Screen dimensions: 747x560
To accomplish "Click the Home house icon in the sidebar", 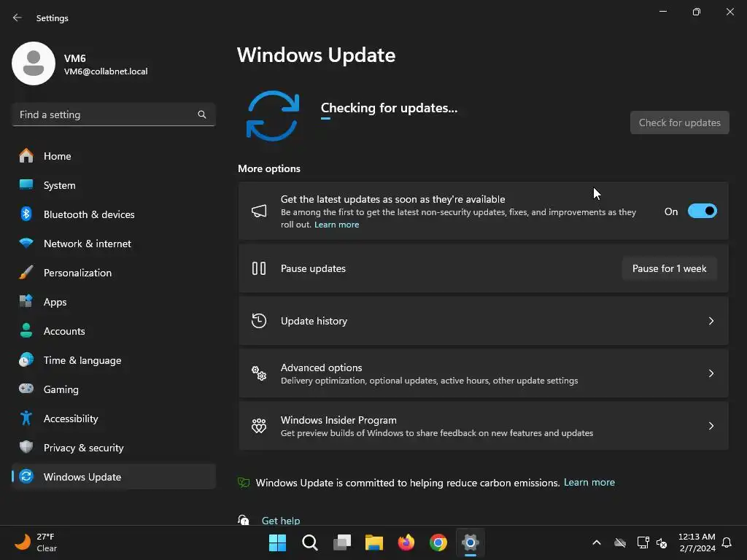I will (26, 156).
